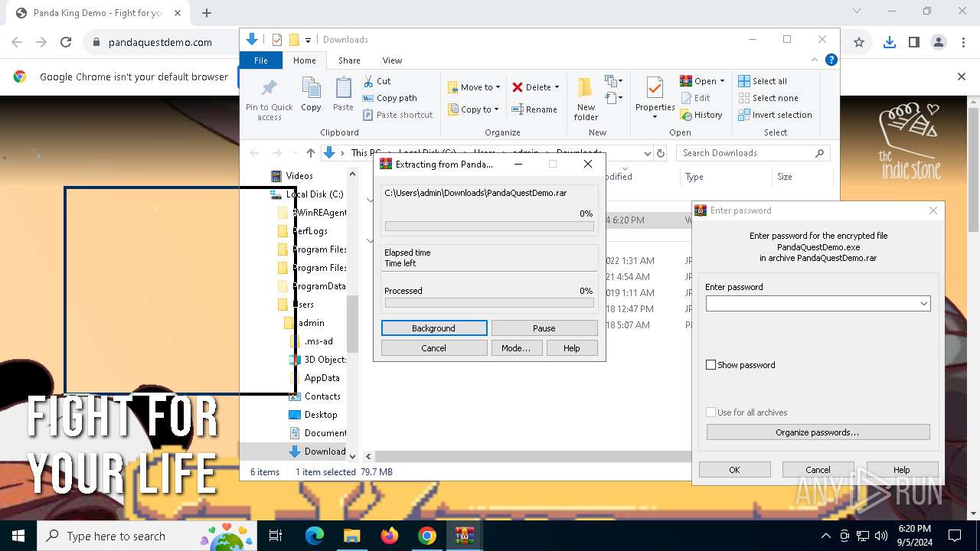Click the Rename ribbon button

point(534,109)
